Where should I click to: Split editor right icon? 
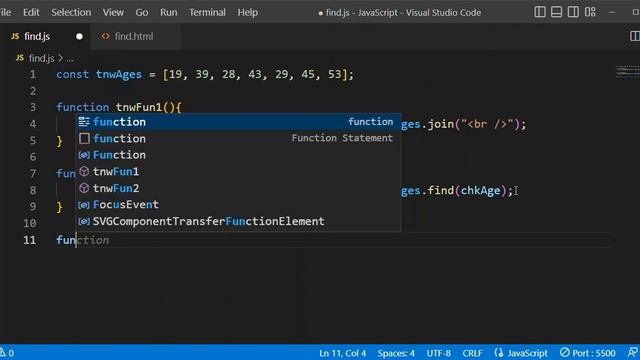[x=635, y=36]
